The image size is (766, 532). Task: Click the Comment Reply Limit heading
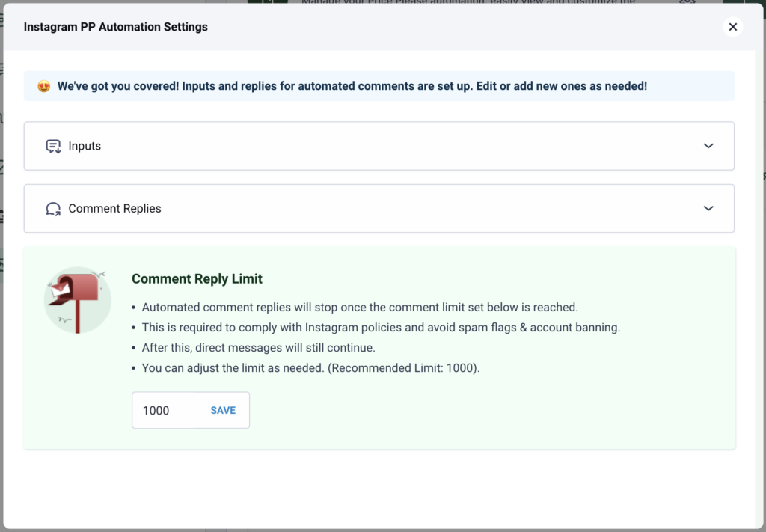coord(197,279)
